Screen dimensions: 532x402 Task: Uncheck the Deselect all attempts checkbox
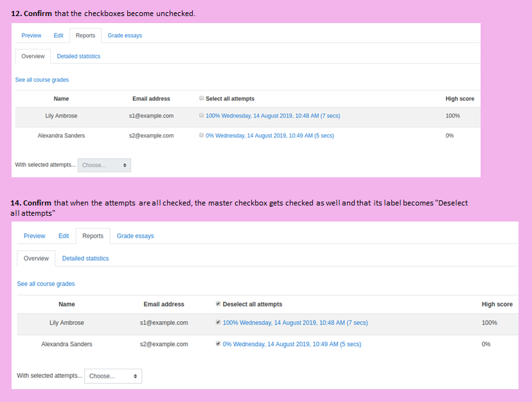(x=218, y=304)
